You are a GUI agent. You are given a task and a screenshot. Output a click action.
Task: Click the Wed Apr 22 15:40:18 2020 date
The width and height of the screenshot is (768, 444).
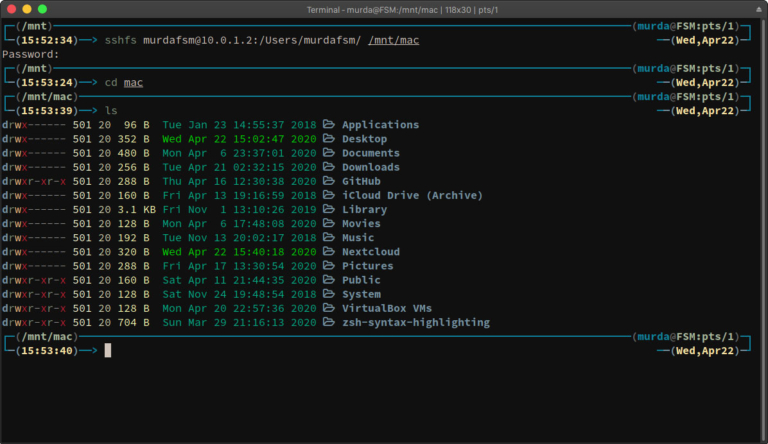240,252
